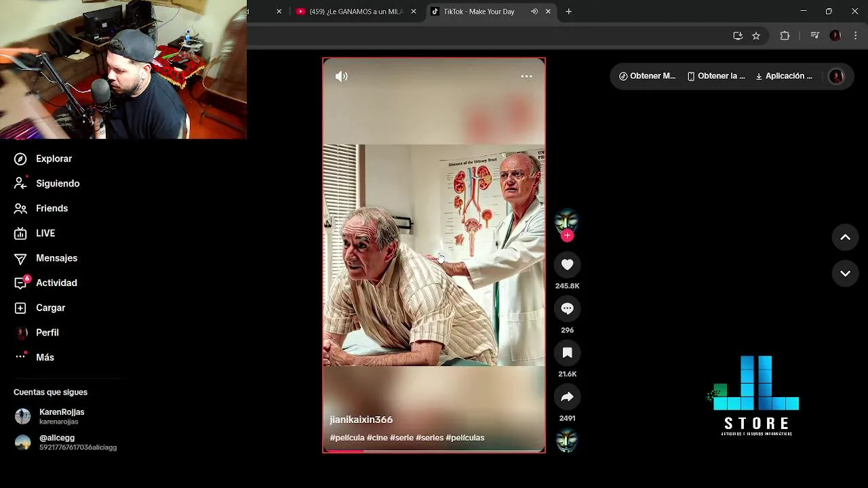
Task: Click the Obtener la... app button
Action: (x=716, y=76)
